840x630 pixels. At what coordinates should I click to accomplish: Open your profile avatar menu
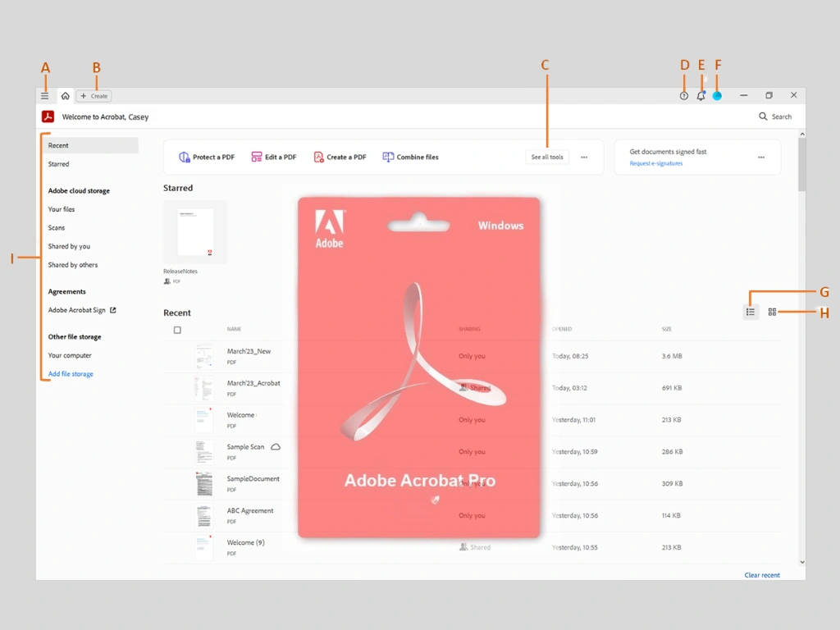(717, 95)
